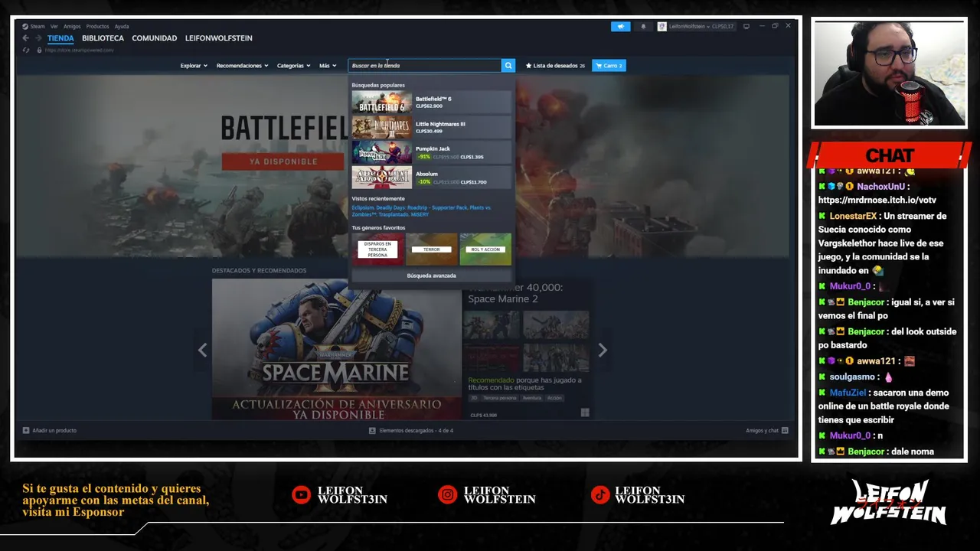Click the plus icon of Añadir un producto
This screenshot has width=980, height=551.
[x=26, y=430]
